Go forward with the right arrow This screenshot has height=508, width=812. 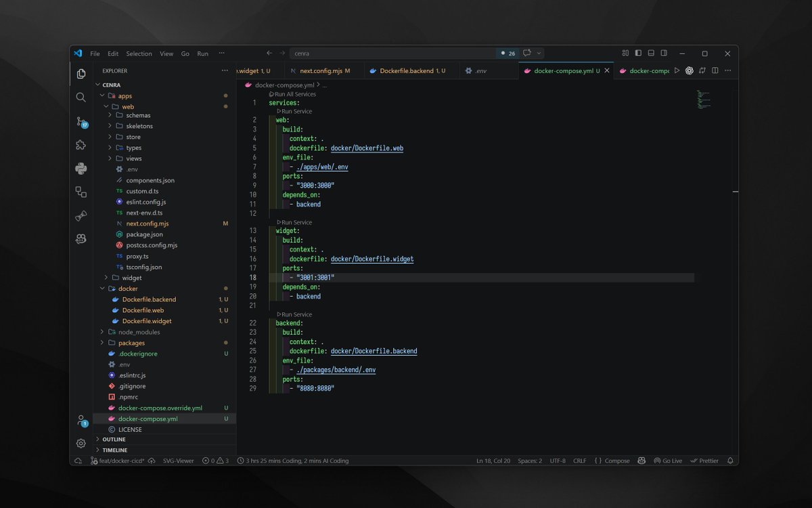point(282,54)
